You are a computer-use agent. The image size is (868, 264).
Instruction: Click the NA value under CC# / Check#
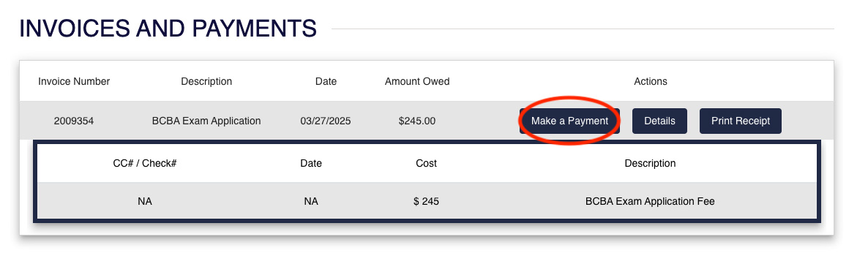[x=144, y=201]
